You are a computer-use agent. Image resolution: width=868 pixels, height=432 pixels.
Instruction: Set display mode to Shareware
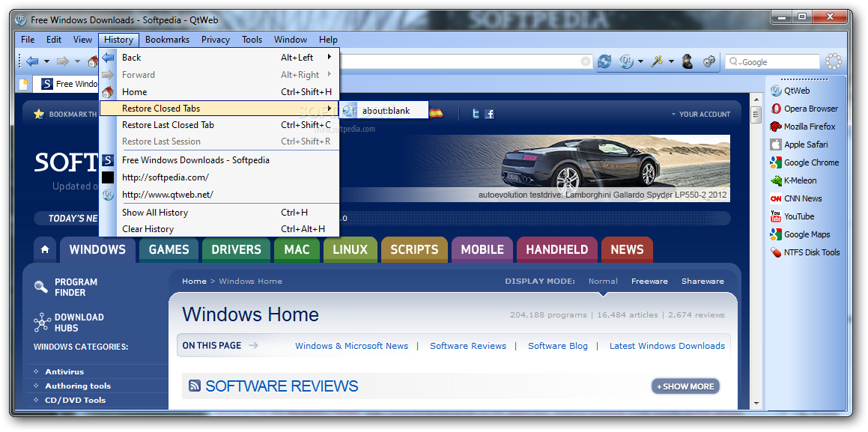(x=702, y=281)
